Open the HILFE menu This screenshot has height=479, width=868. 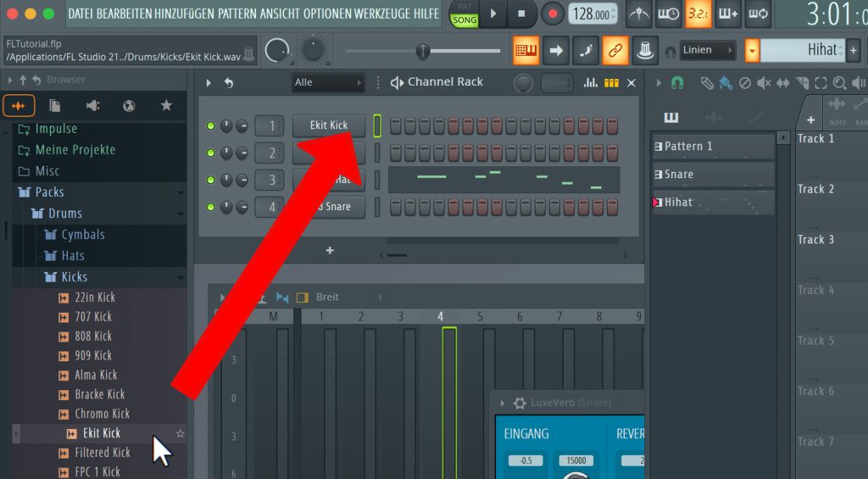(x=426, y=14)
